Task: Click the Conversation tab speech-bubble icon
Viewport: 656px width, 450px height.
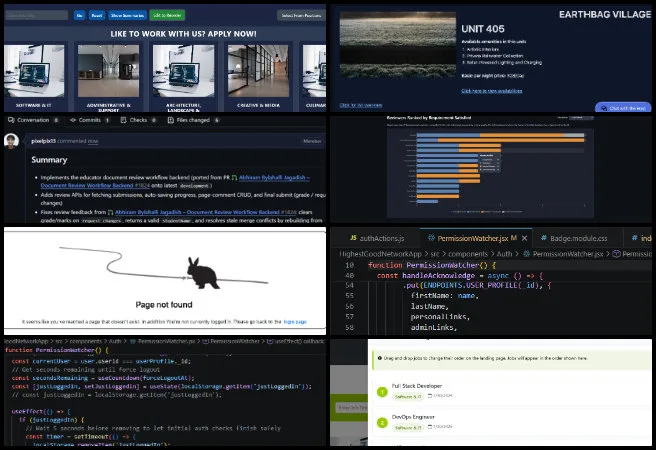Action: pos(11,120)
